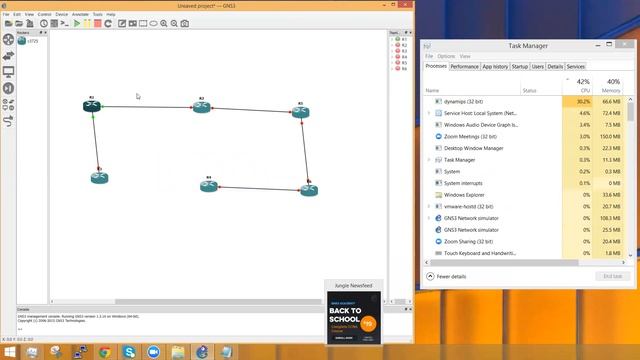Select the Draw ellipse tool
Viewport: 640px width, 360px height.
tap(153, 24)
